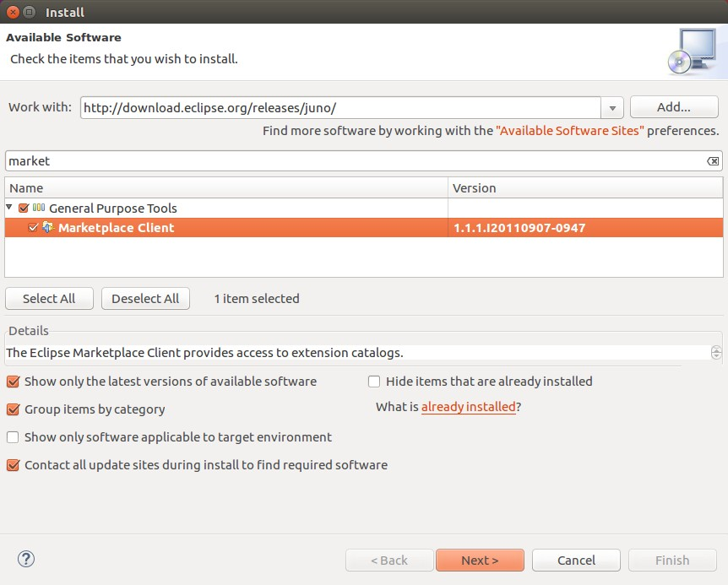Uncheck the Marketplace Client checkbox
Screen dimensions: 728x585
[33, 227]
